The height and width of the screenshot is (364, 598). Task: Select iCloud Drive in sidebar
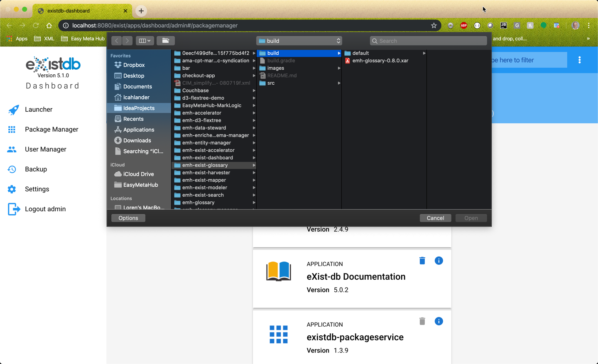[x=139, y=174]
